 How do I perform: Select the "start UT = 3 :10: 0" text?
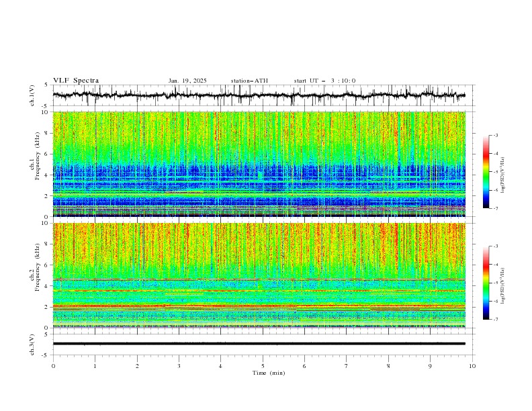(324, 81)
